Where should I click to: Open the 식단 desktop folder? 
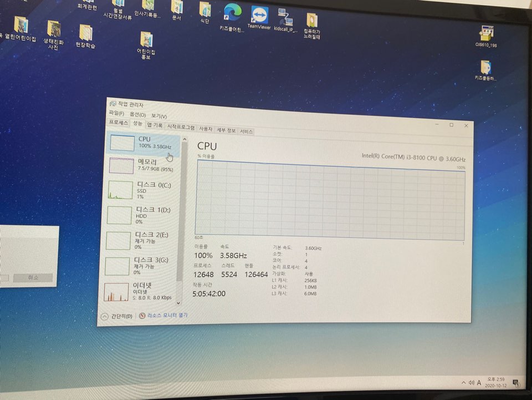205,12
